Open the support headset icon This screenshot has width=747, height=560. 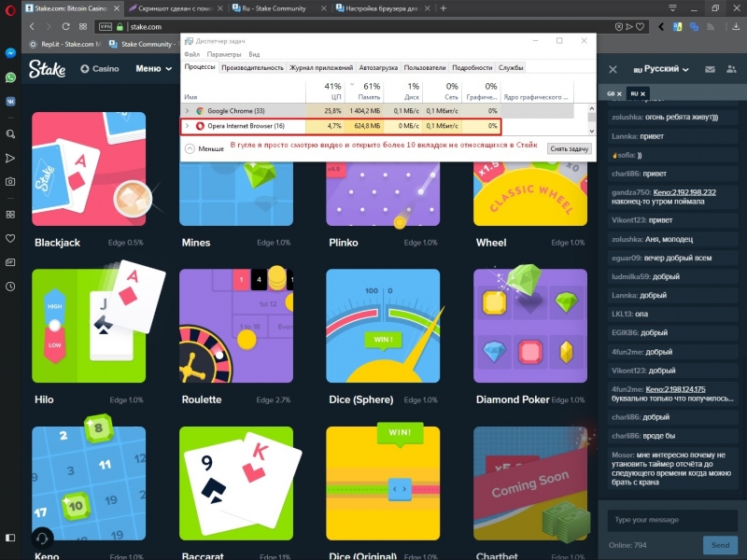42,539
